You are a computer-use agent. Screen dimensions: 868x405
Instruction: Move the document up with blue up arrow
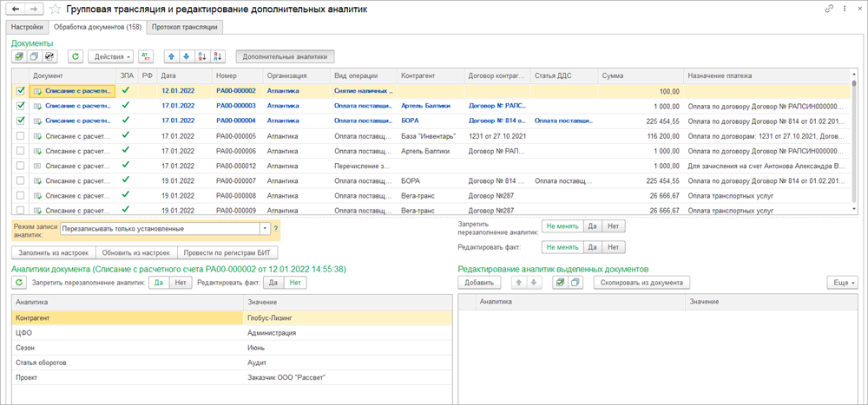click(x=171, y=56)
